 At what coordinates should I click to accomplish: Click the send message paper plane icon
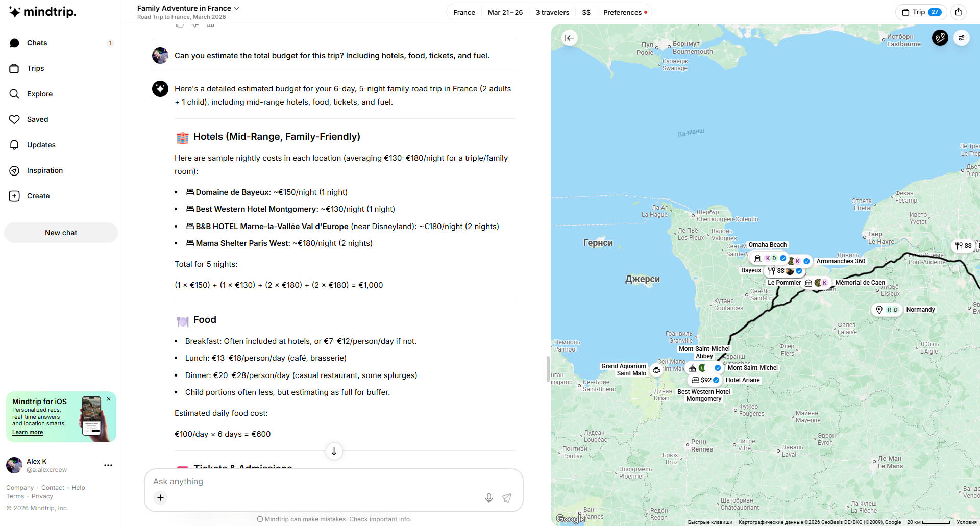(x=506, y=497)
